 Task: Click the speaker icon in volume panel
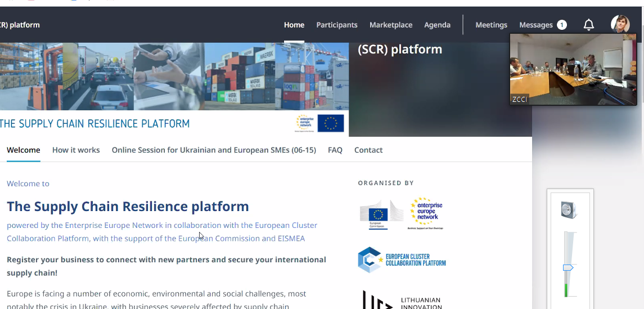coord(569,210)
